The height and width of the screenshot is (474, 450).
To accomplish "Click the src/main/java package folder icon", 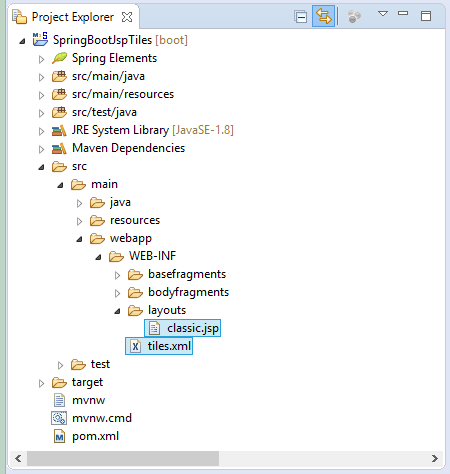I will tap(59, 76).
